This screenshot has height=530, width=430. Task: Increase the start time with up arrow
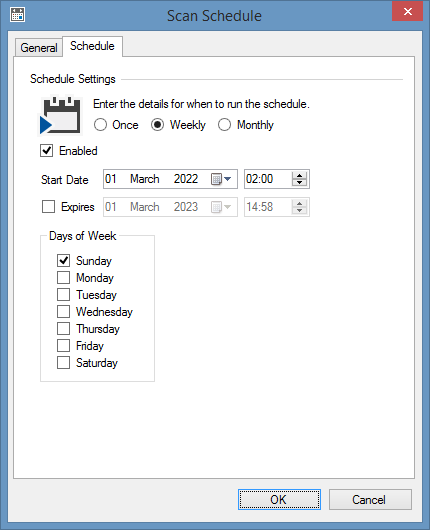click(x=300, y=175)
